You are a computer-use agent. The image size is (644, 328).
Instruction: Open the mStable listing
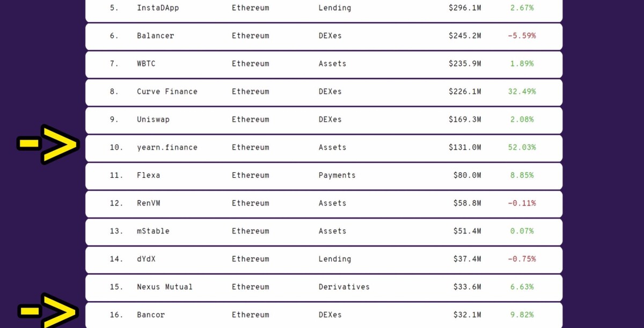point(324,231)
